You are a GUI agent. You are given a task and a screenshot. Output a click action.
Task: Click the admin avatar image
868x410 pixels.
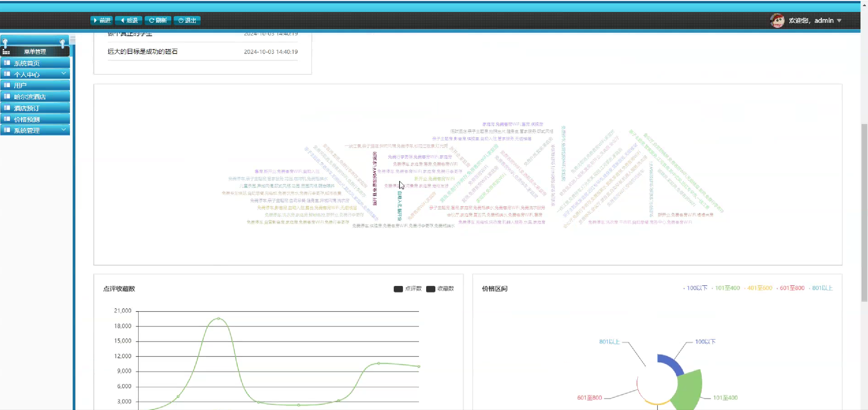point(777,20)
